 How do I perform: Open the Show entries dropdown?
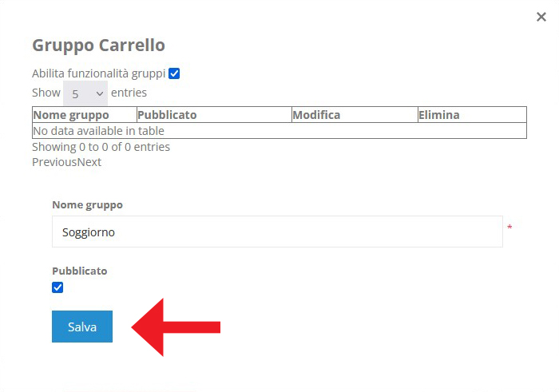(85, 93)
